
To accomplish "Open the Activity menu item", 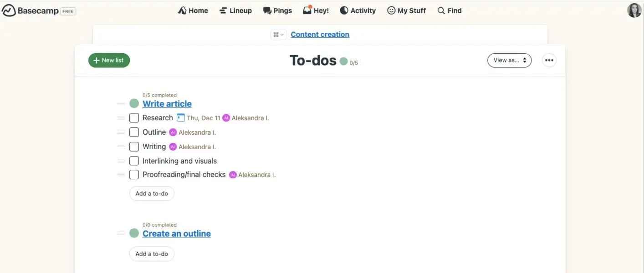I will 358,10.
